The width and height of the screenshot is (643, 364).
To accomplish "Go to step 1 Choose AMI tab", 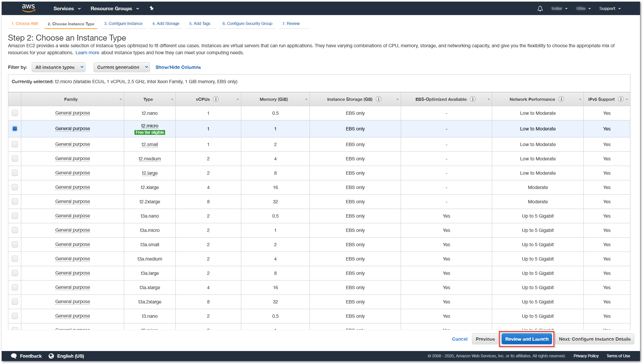I will pyautogui.click(x=25, y=24).
